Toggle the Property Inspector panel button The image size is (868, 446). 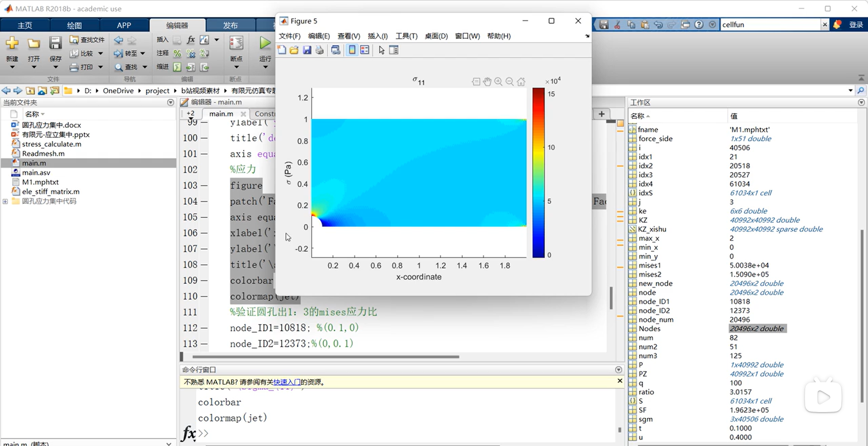pyautogui.click(x=394, y=50)
